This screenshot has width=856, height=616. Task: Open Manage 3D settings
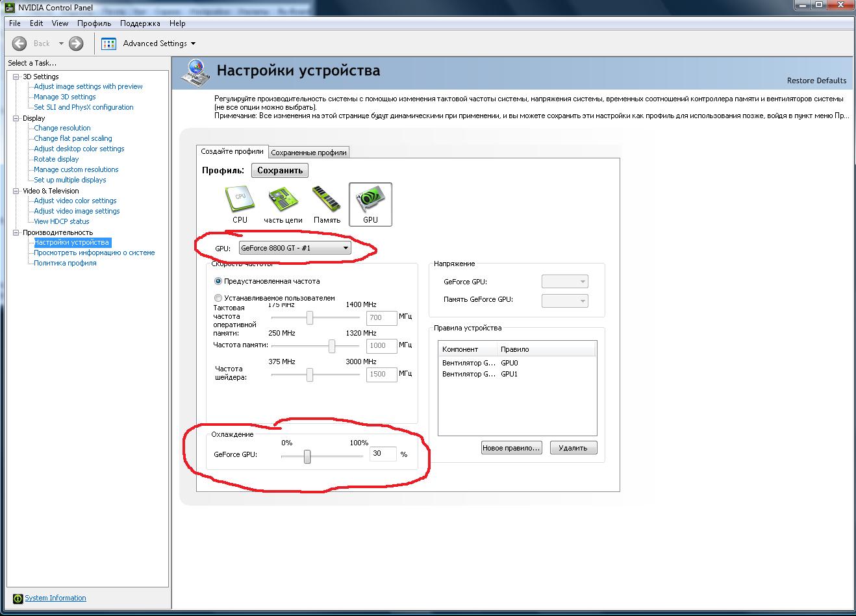click(x=65, y=97)
